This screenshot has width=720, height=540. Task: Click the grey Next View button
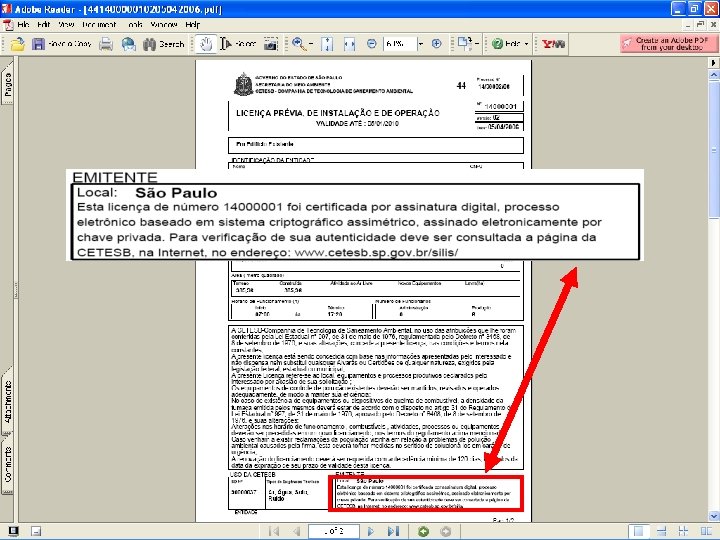click(445, 531)
